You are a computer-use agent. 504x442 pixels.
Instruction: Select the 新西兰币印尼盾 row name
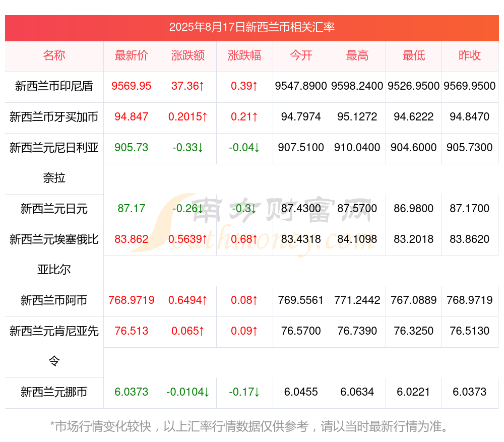pyautogui.click(x=54, y=86)
